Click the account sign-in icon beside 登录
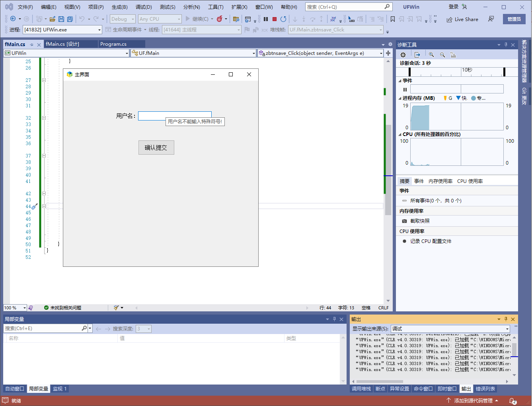This screenshot has width=532, height=406. click(464, 7)
